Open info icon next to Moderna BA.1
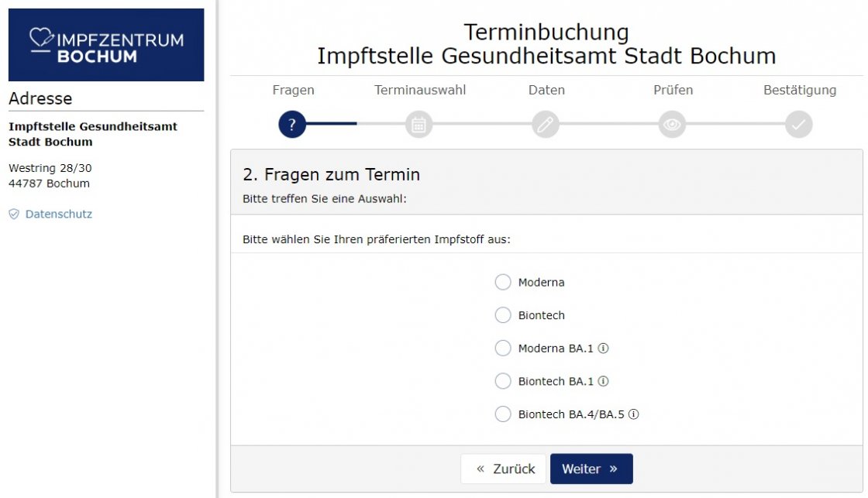Screen dimensions: 868x498 coord(604,348)
